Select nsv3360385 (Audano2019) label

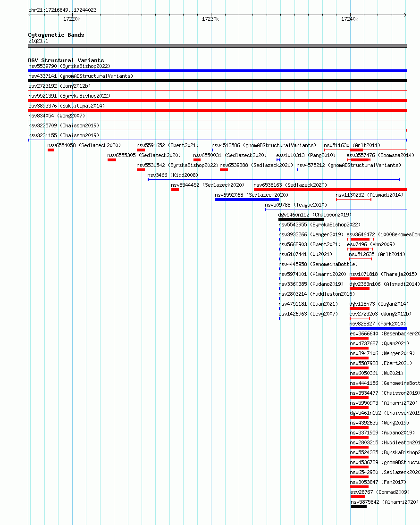point(311,284)
